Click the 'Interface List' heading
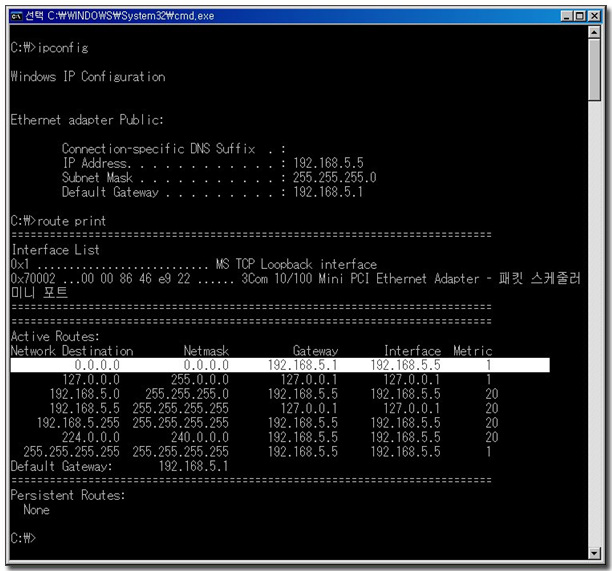 pos(55,250)
